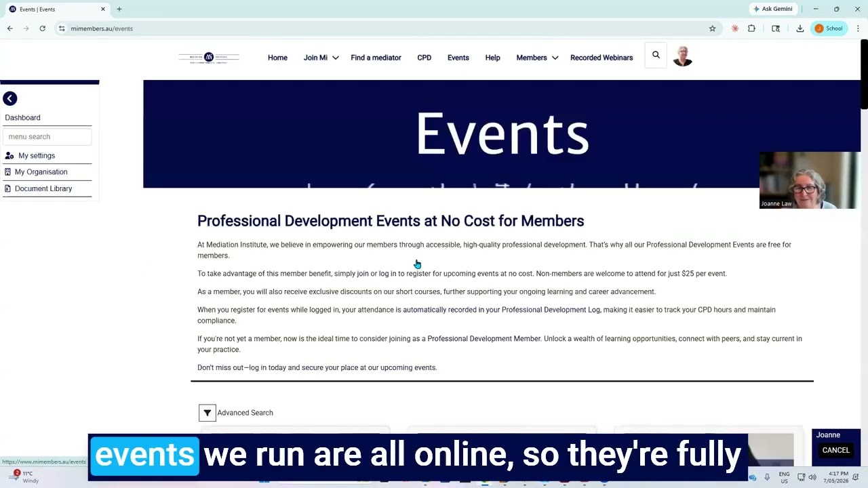Open a new browser tab

119,9
